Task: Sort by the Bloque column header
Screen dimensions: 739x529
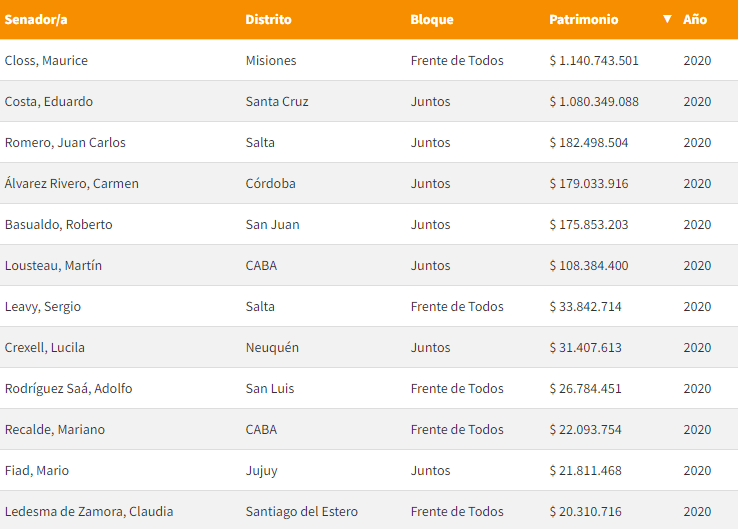Action: (431, 19)
